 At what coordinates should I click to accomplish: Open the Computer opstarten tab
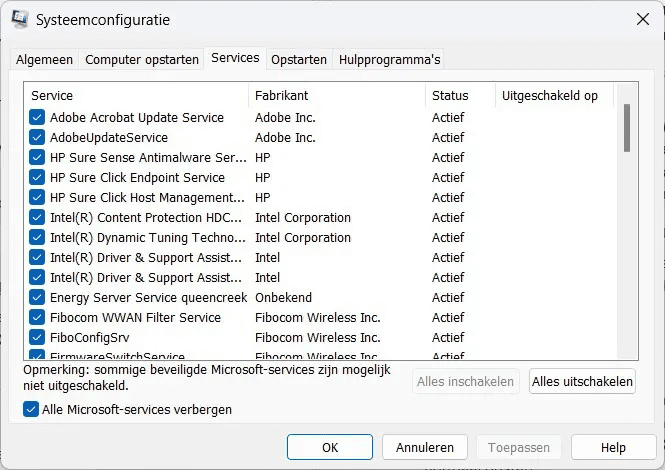pyautogui.click(x=142, y=59)
